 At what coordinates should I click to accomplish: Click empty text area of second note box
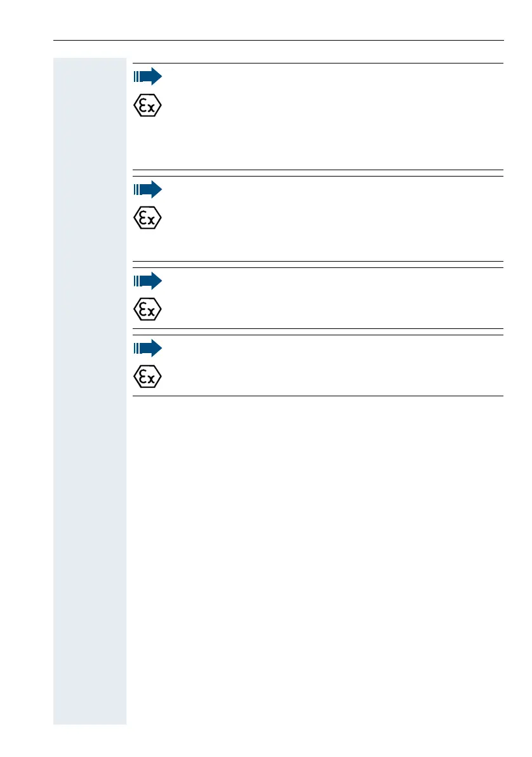[333, 218]
